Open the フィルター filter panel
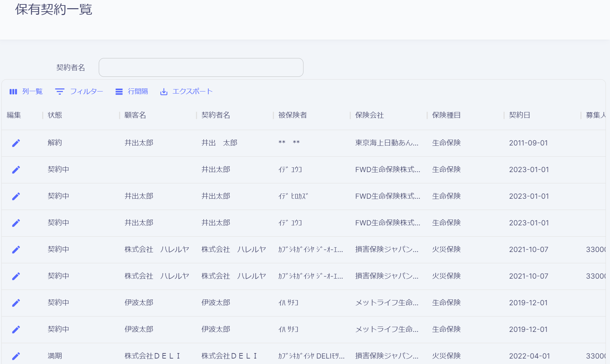The image size is (610, 364). (x=79, y=92)
